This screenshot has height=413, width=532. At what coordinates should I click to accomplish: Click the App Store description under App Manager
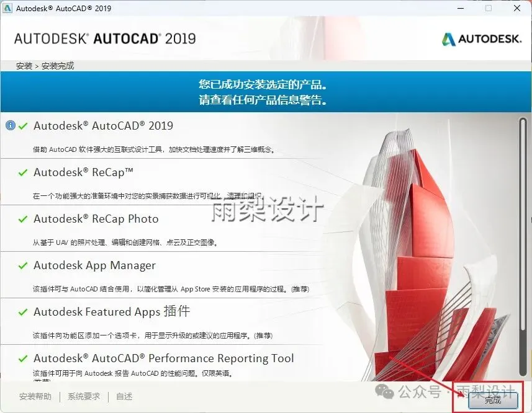(171, 289)
